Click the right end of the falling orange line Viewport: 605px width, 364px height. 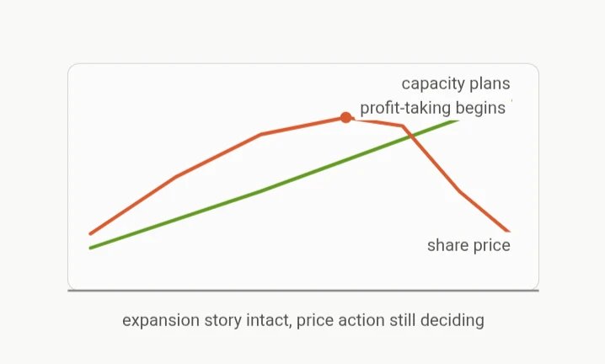[x=508, y=230]
